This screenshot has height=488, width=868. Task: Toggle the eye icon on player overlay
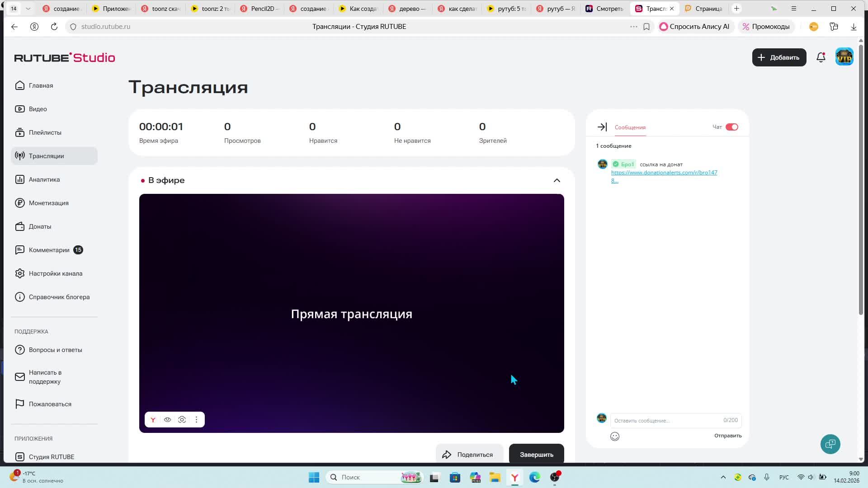pyautogui.click(x=167, y=419)
